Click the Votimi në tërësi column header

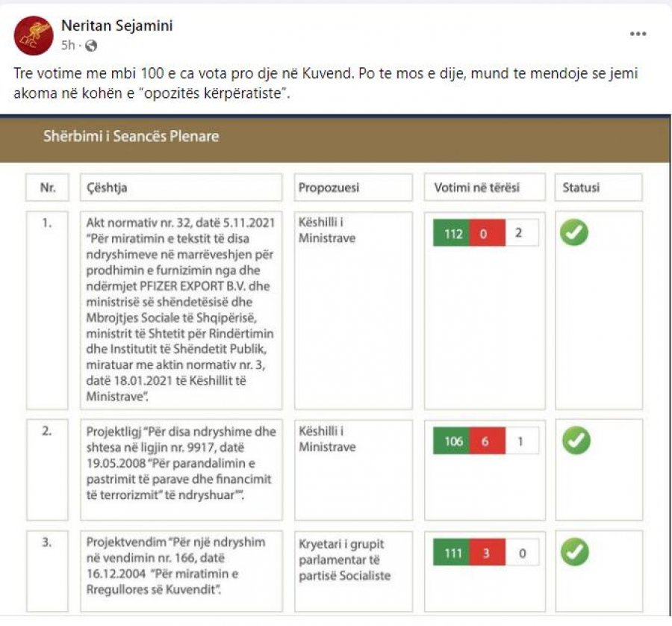pos(485,188)
